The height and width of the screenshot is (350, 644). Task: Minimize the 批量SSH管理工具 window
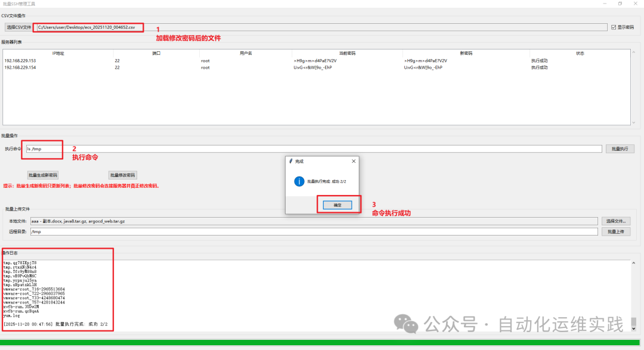coord(605,4)
